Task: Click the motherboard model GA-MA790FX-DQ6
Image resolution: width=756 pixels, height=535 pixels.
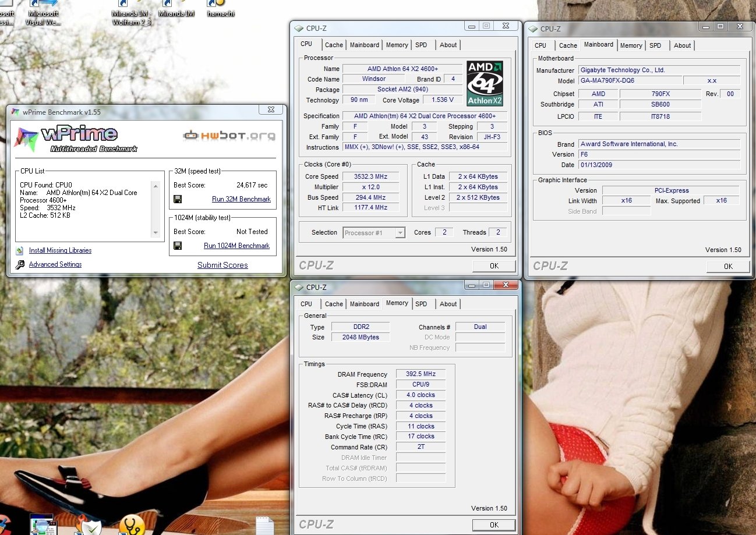Action: [630, 81]
